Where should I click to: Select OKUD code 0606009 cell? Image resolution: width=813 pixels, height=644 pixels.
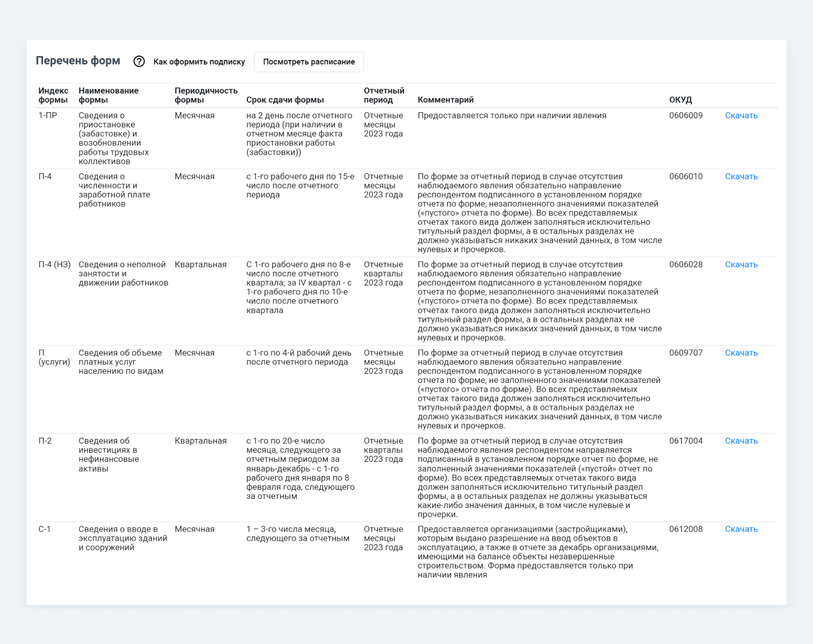tap(686, 115)
